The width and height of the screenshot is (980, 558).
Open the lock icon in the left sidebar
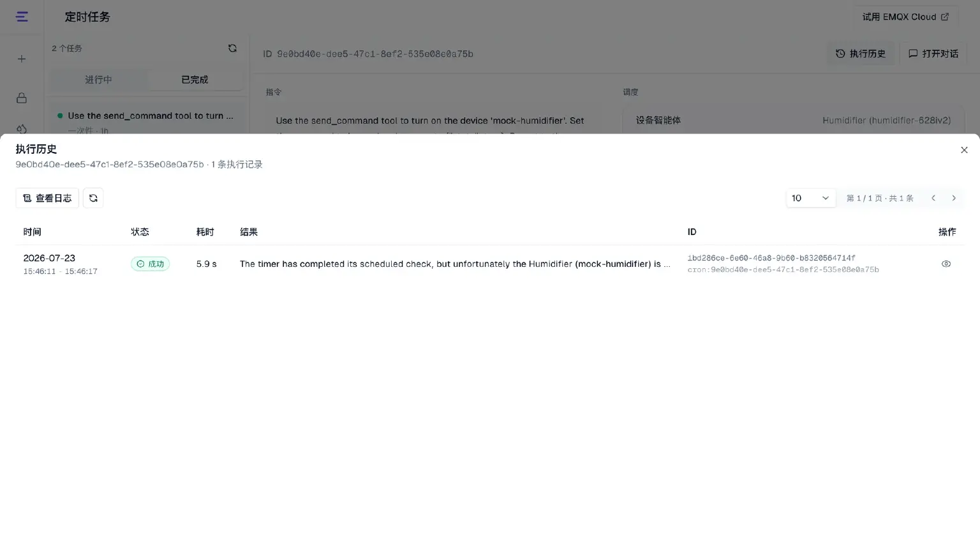(22, 98)
